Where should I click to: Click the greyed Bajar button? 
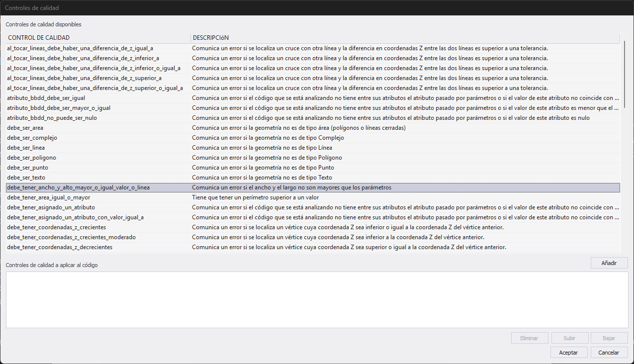[x=609, y=338]
